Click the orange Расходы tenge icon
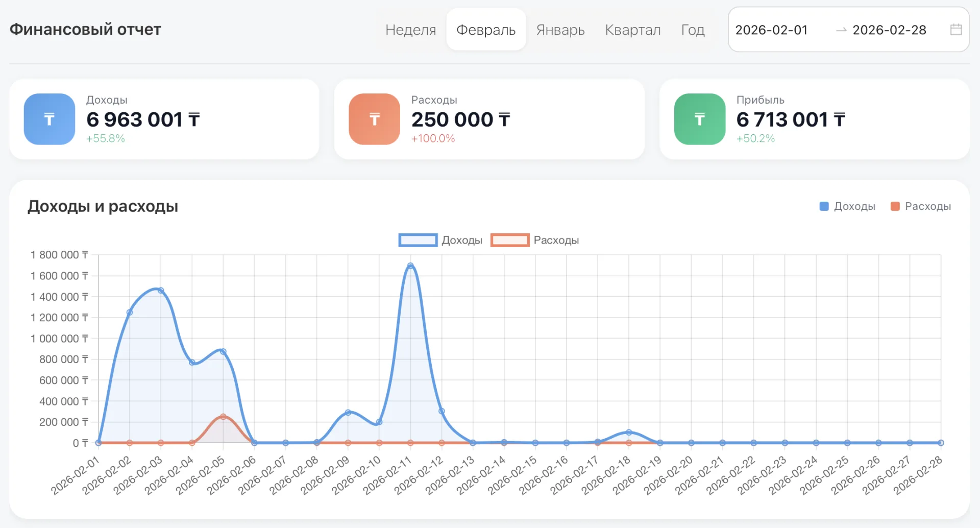Screen dimensions: 980x528 point(375,119)
